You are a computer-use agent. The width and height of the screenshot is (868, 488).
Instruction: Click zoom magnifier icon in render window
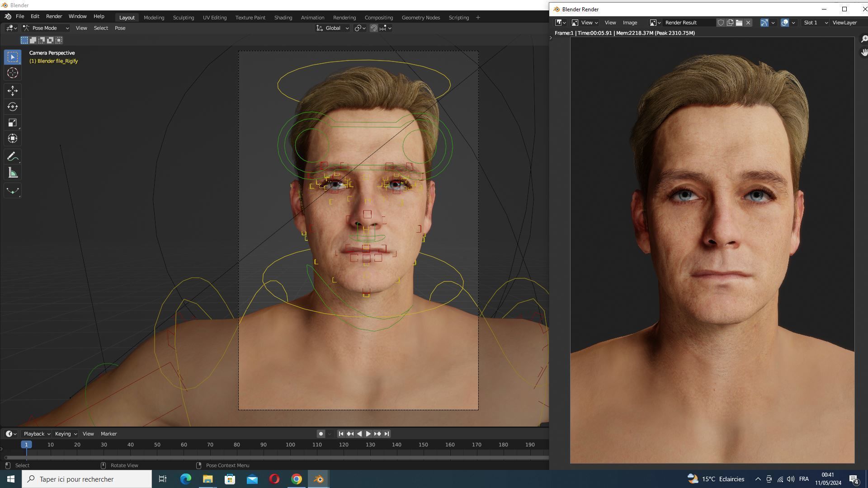864,39
